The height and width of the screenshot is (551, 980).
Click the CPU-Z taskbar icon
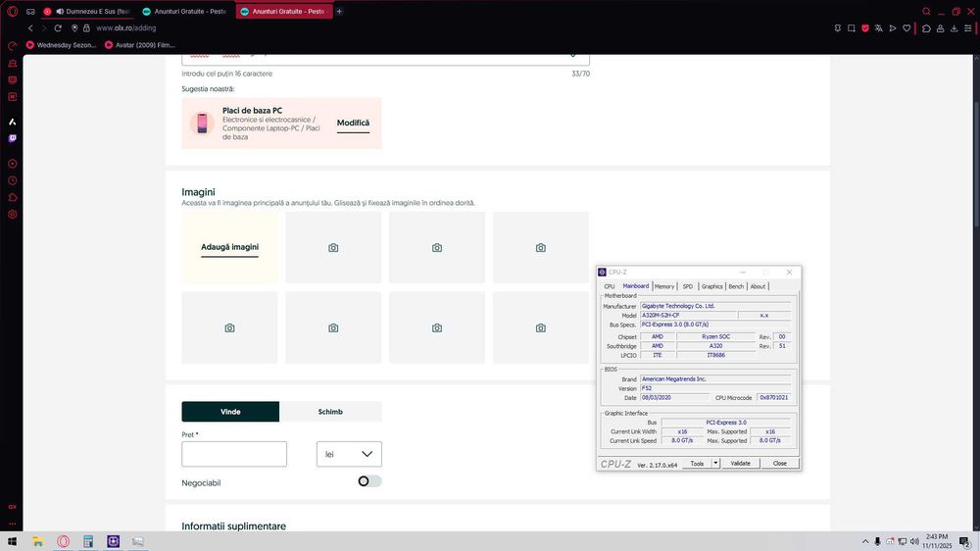click(113, 541)
